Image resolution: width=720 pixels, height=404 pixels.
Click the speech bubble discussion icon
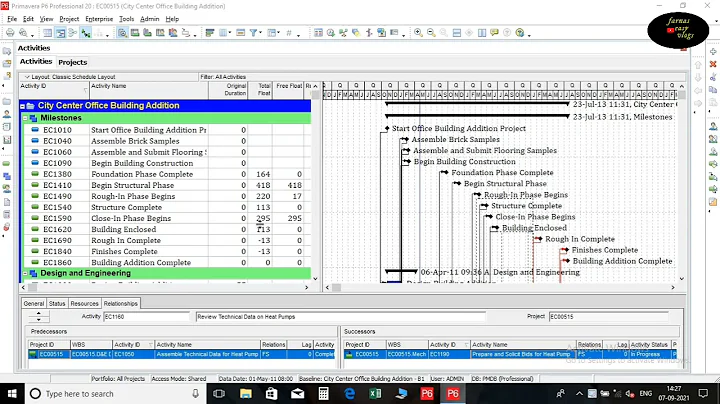tap(495, 33)
